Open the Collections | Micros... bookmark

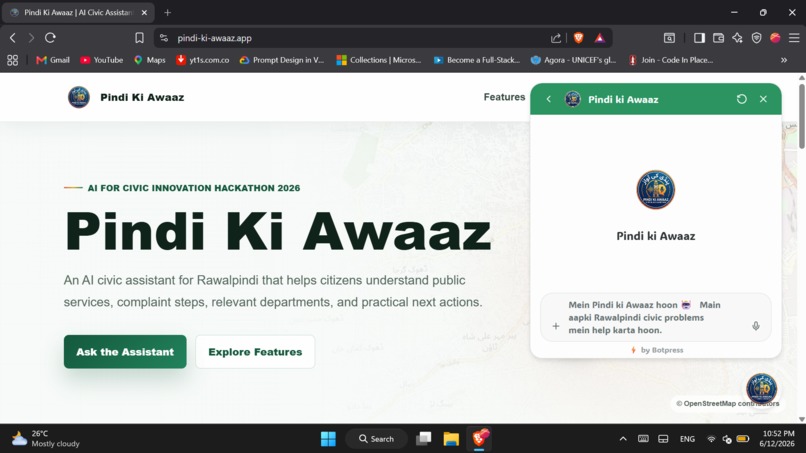pyautogui.click(x=379, y=60)
